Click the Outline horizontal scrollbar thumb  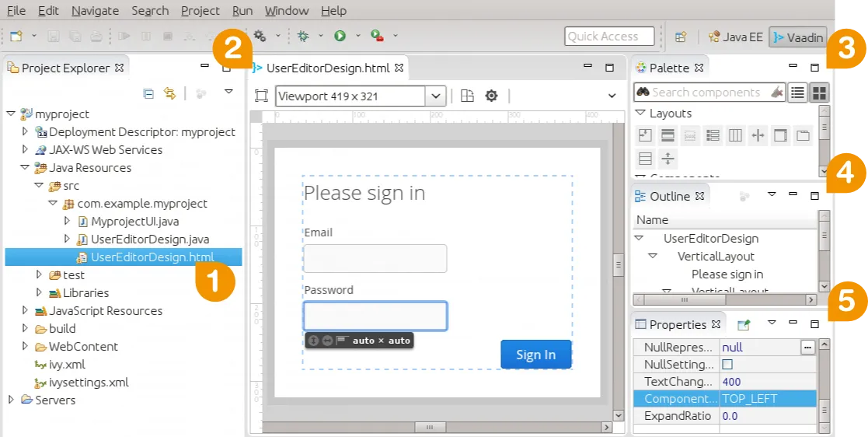[x=685, y=299]
